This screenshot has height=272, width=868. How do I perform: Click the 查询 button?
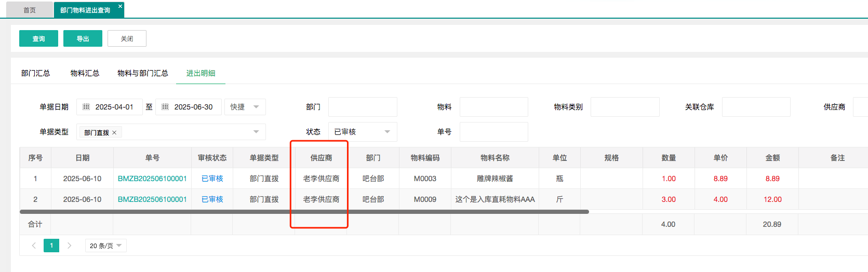point(38,38)
